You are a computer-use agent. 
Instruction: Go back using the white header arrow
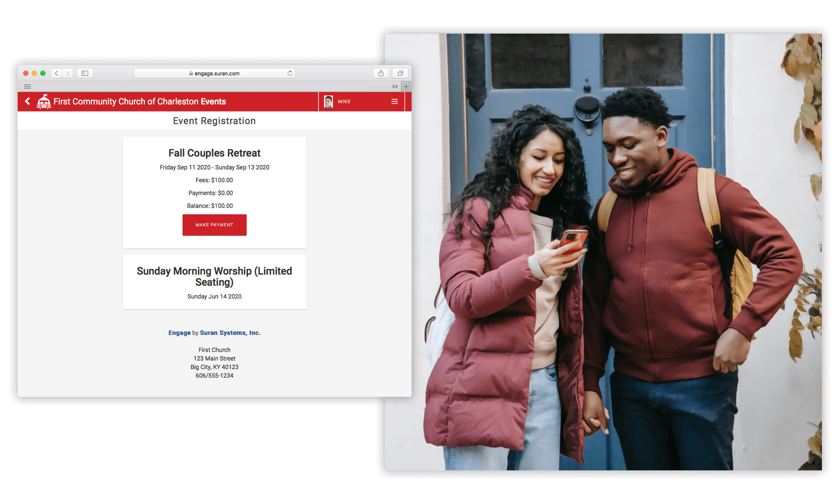[x=28, y=101]
